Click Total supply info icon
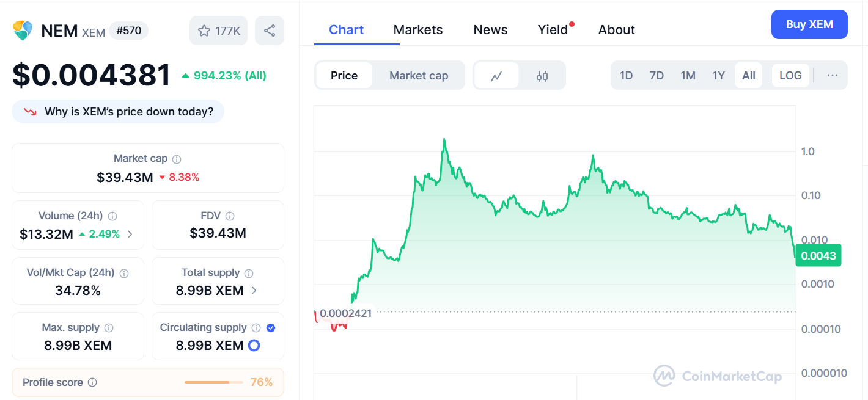Image resolution: width=868 pixels, height=400 pixels. [x=249, y=273]
